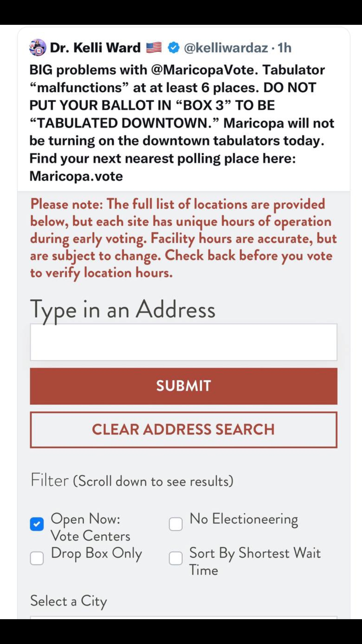Open the Maricopa.vote link
The height and width of the screenshot is (644, 362).
[76, 176]
